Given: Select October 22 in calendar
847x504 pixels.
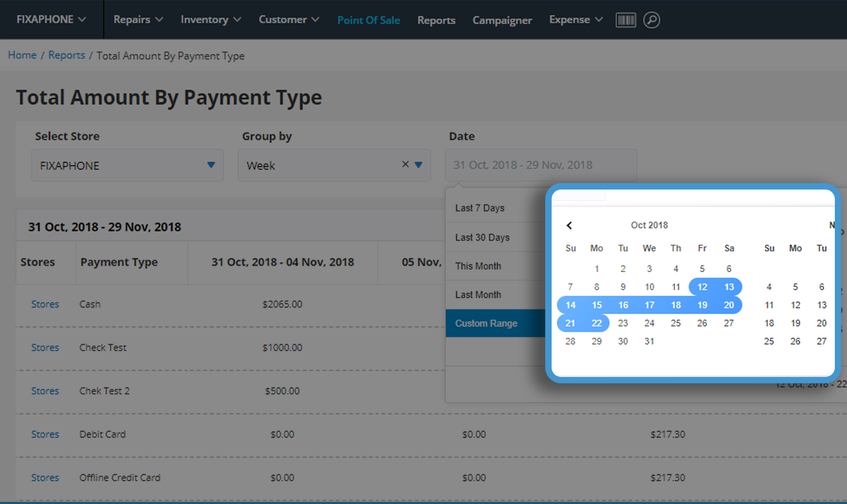Looking at the screenshot, I should [597, 323].
